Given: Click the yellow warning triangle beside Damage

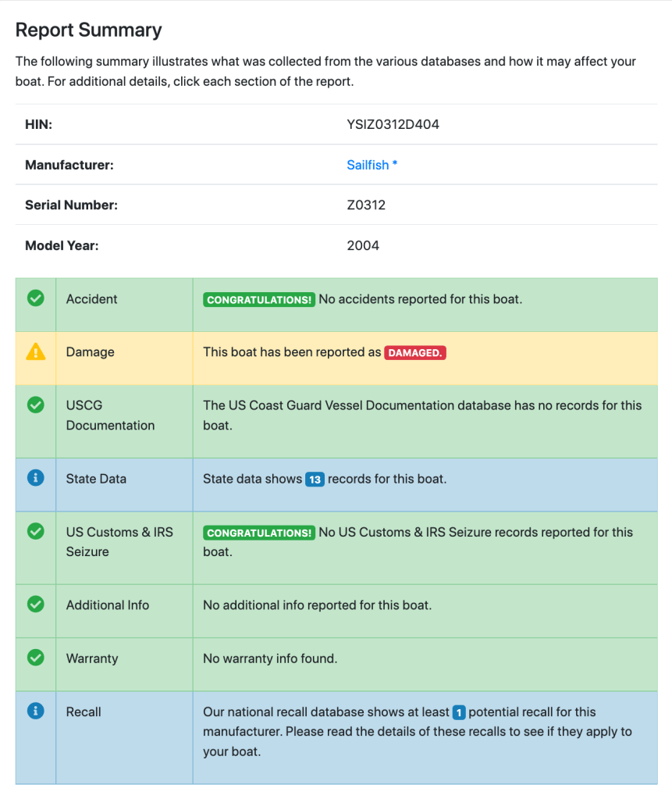Looking at the screenshot, I should point(36,352).
